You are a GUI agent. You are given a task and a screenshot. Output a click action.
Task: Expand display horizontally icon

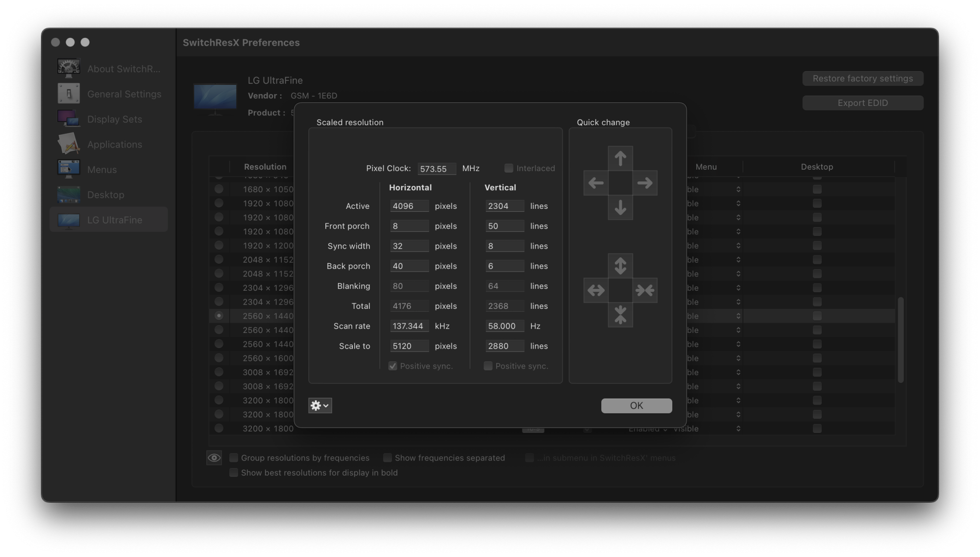(596, 290)
